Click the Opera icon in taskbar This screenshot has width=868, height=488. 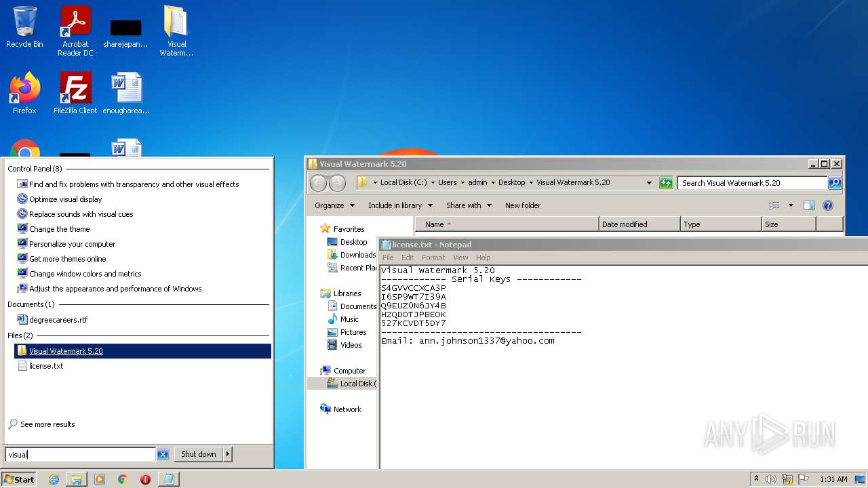pos(145,479)
